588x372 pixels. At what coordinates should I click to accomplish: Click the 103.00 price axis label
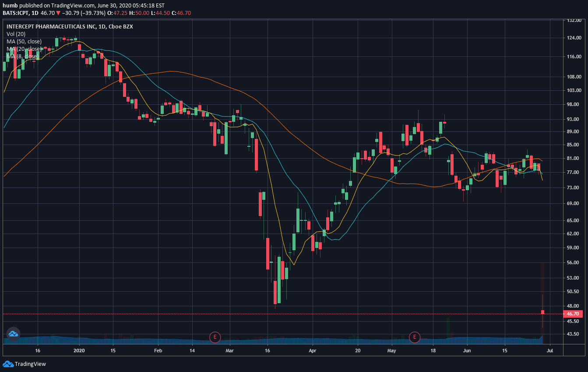pos(574,90)
